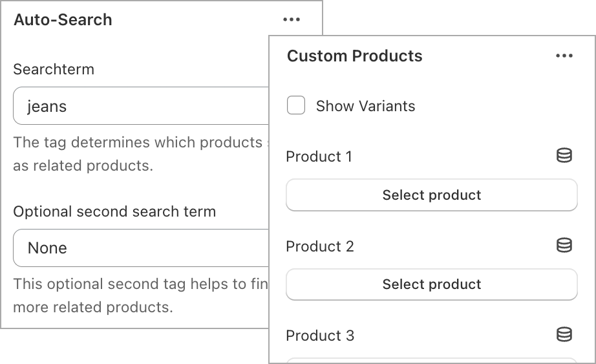Click the Show Variants label text
The width and height of the screenshot is (596, 364).
[x=365, y=106]
